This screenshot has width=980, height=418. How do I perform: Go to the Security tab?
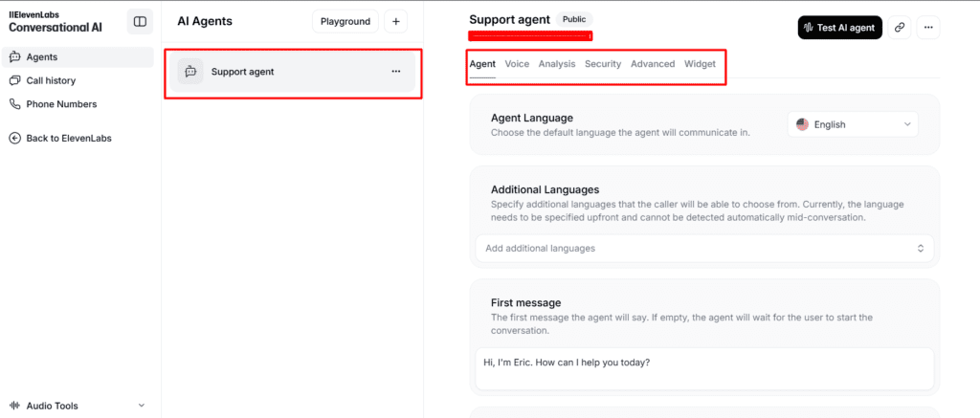point(603,64)
